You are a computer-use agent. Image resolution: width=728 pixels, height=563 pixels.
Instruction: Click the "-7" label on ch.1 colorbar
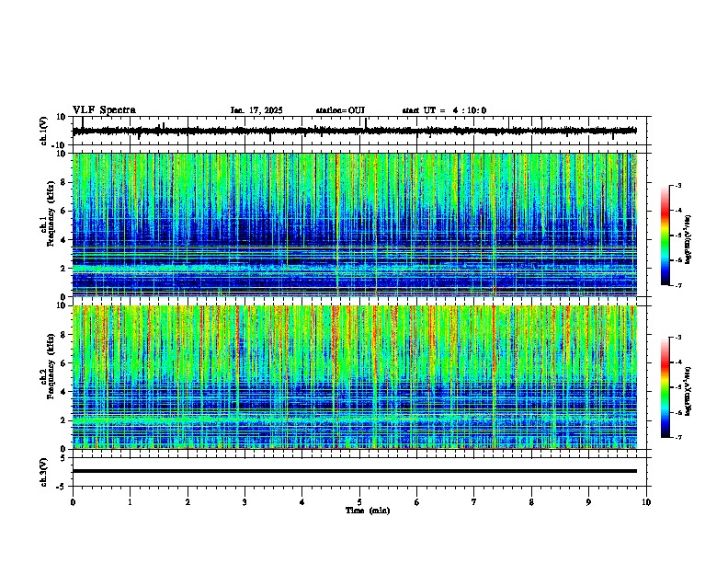click(x=678, y=285)
